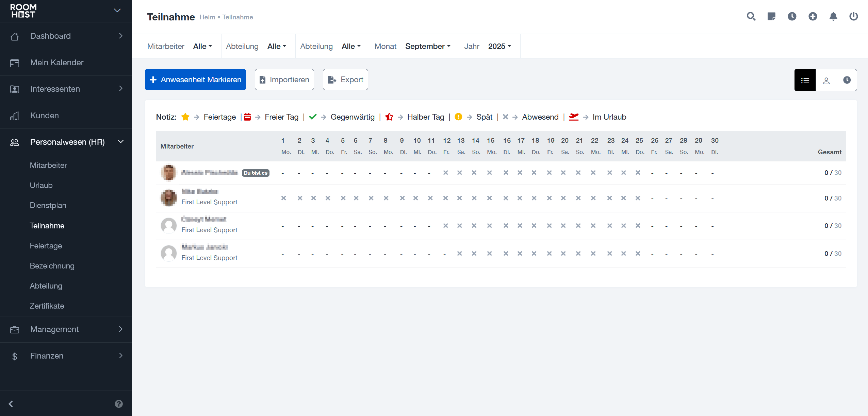
Task: Open the timer clock icon in header
Action: tap(792, 16)
